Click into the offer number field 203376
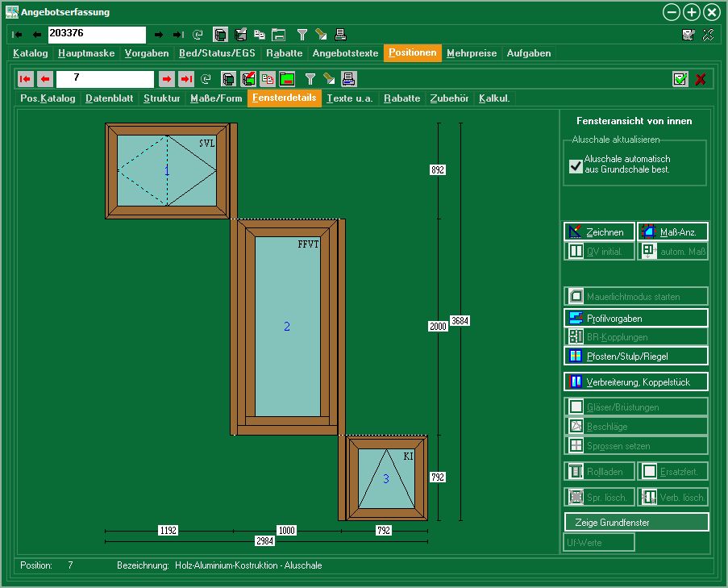 [x=97, y=35]
